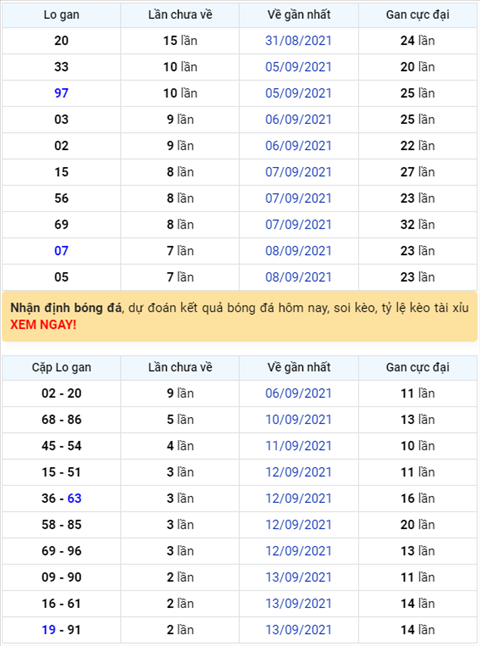The width and height of the screenshot is (480, 646).
Task: Select the pair '45 - 54'
Action: 61,446
